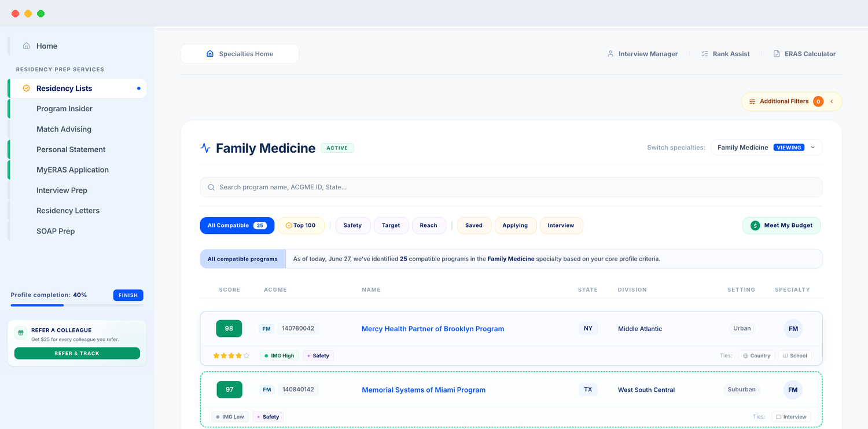Open Mercy Health Partner of Brooklyn Program
This screenshot has height=429, width=868.
tap(433, 329)
